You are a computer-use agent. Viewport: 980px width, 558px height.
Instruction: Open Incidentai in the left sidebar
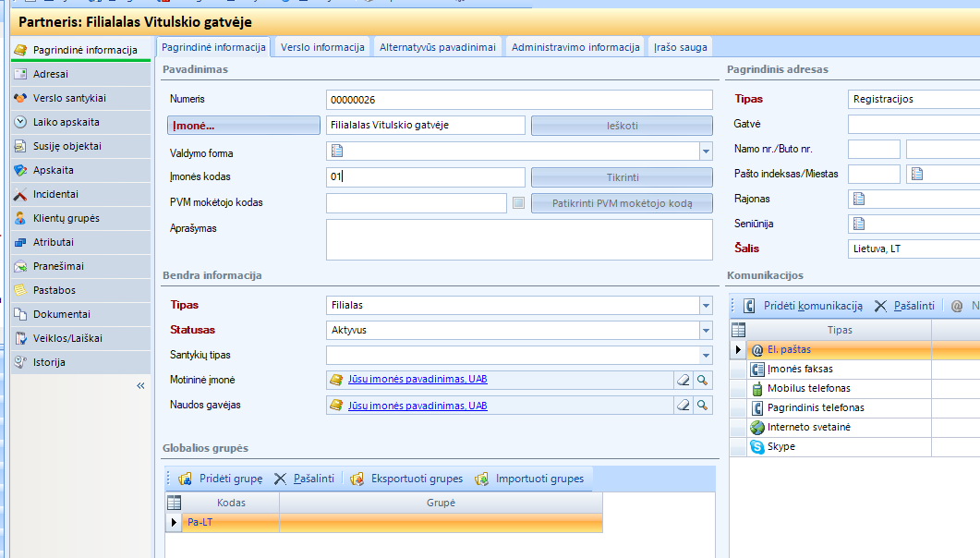(x=55, y=194)
